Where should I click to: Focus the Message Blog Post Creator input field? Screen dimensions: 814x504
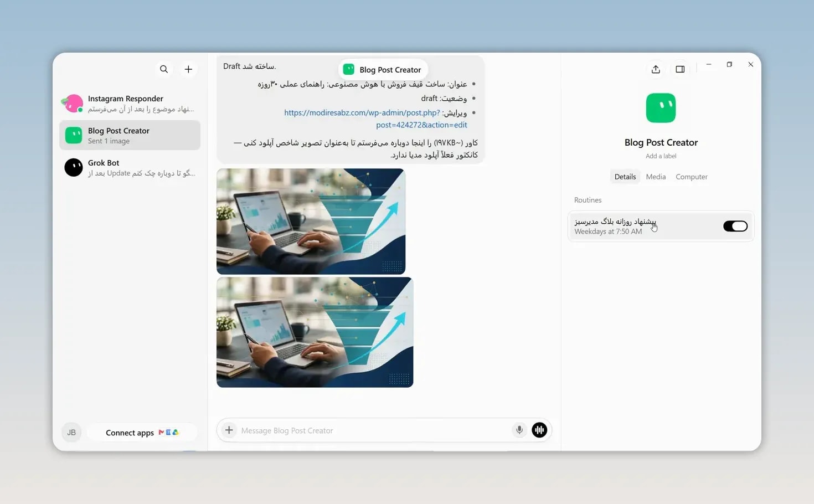(x=374, y=430)
